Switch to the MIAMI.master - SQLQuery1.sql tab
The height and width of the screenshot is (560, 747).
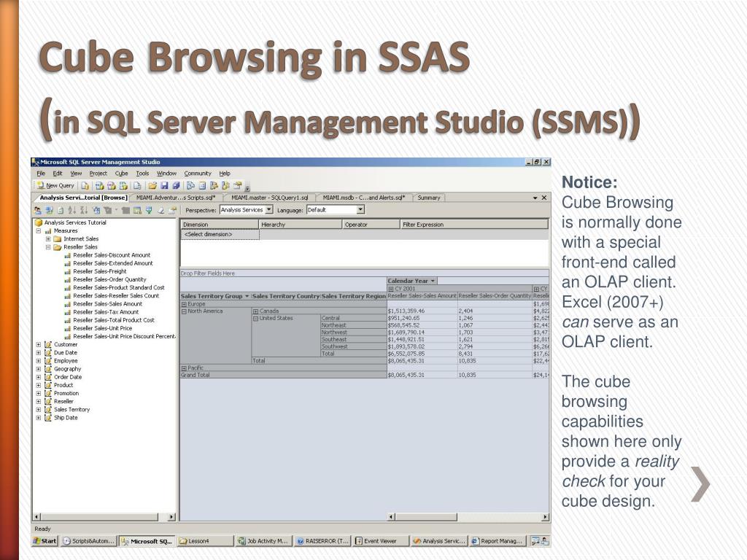pos(270,198)
